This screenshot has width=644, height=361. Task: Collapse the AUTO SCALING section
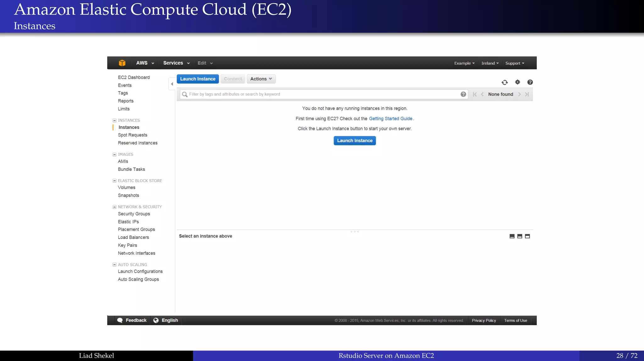[x=114, y=265]
